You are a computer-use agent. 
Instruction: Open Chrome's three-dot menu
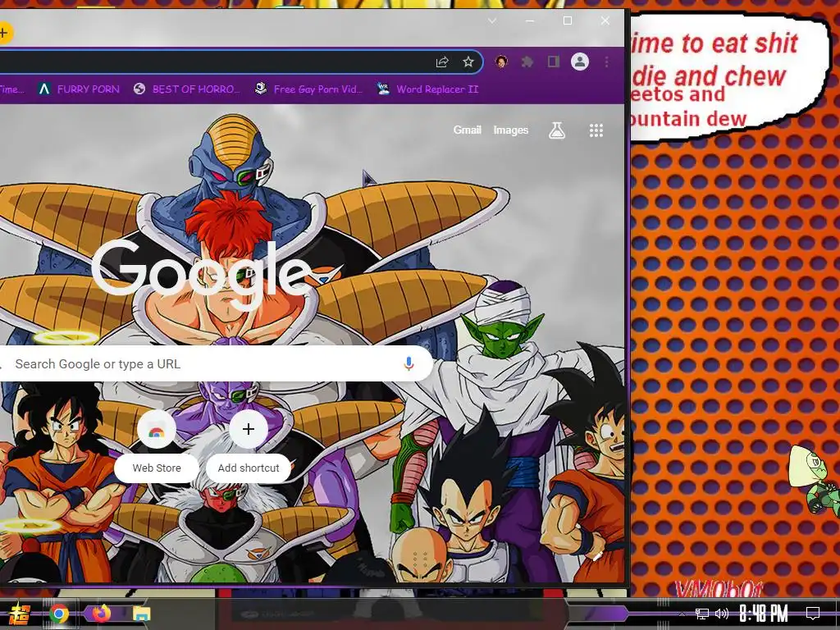(x=606, y=62)
